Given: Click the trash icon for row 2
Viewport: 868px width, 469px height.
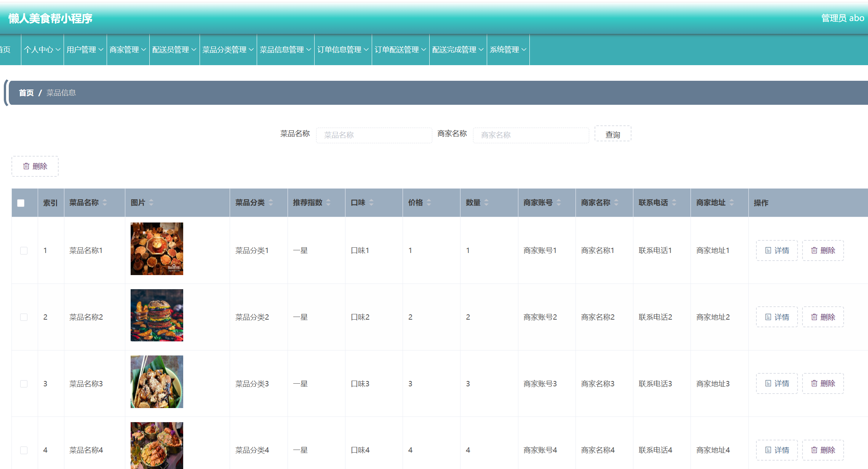Looking at the screenshot, I should click(814, 317).
